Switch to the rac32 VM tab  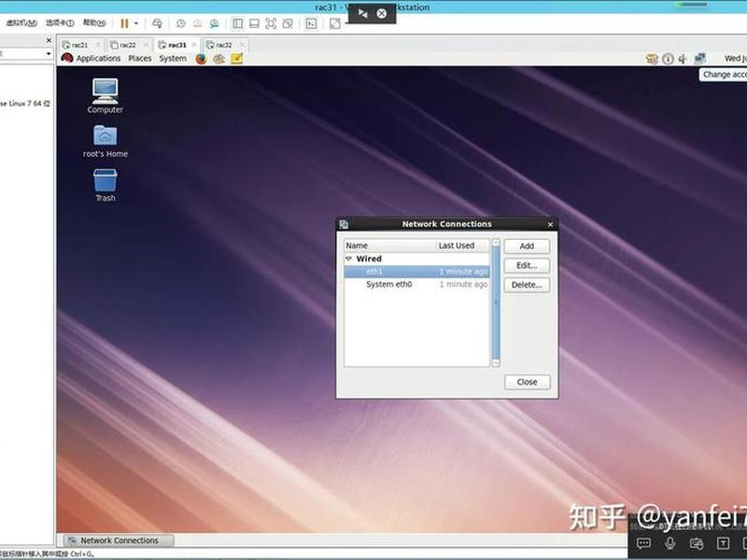(224, 45)
